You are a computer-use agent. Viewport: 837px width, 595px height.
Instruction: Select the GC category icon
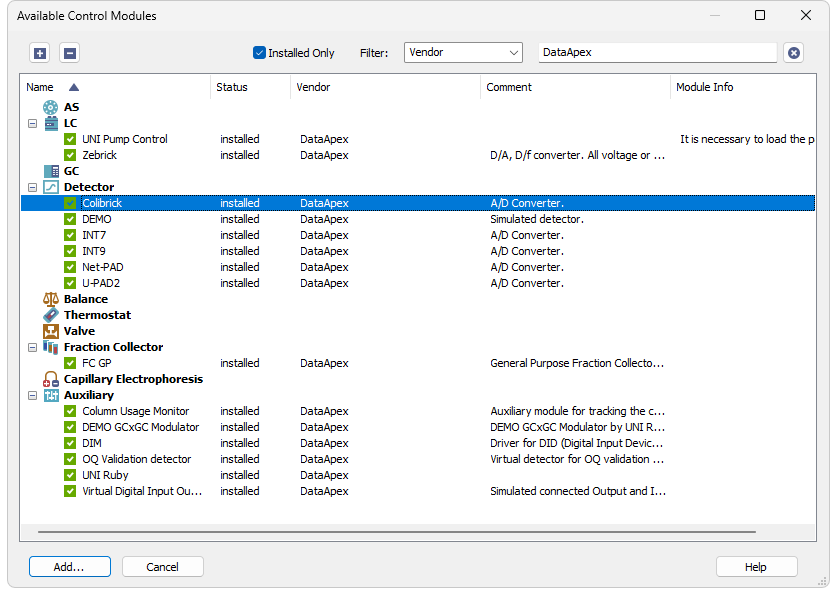coord(51,171)
